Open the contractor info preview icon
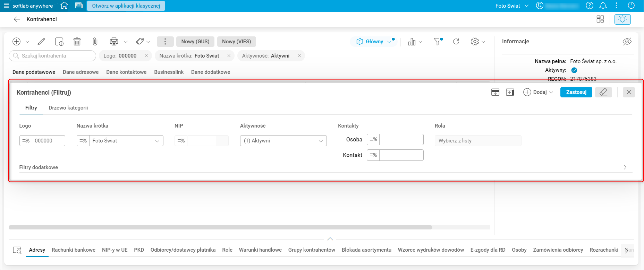The height and width of the screenshot is (270, 644). coord(59,42)
